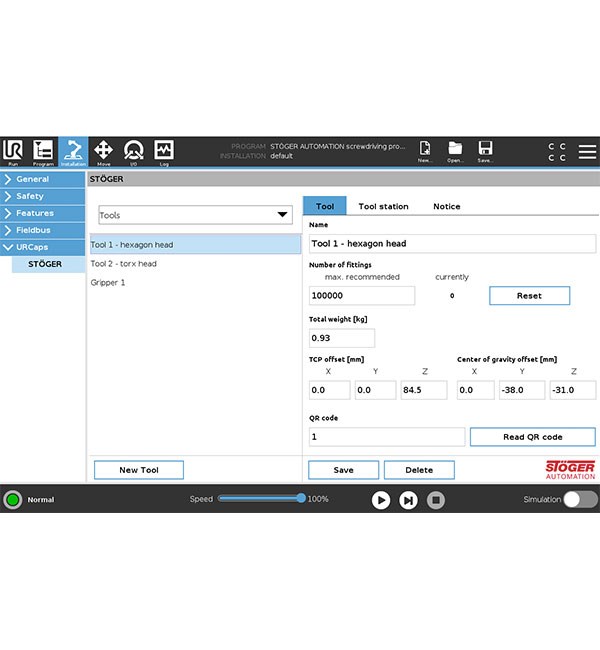Switch to the Tool station tab
This screenshot has width=600, height=650.
(383, 206)
